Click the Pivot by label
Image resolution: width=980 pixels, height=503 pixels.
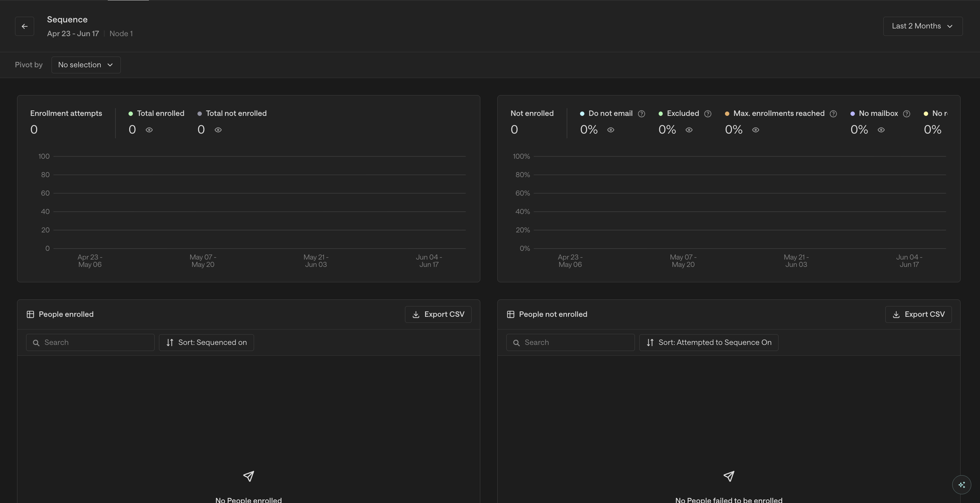pyautogui.click(x=28, y=65)
